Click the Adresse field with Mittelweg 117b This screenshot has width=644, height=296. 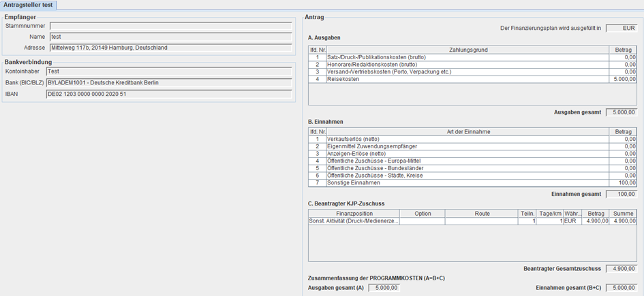point(170,48)
